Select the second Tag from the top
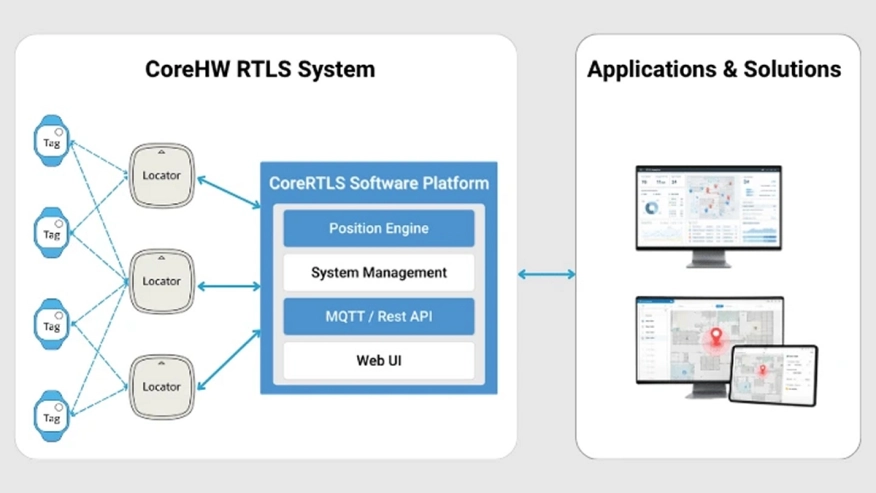876x493 pixels. click(x=51, y=233)
